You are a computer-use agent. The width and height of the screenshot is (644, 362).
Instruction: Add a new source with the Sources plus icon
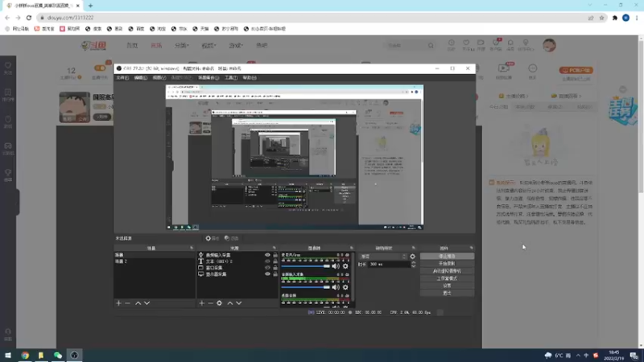[202, 303]
